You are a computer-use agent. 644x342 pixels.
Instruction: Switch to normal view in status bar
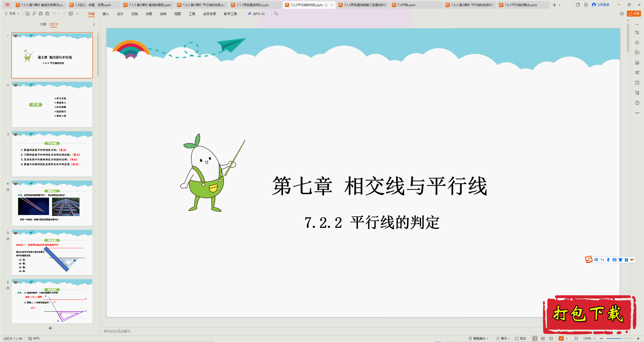click(x=535, y=338)
